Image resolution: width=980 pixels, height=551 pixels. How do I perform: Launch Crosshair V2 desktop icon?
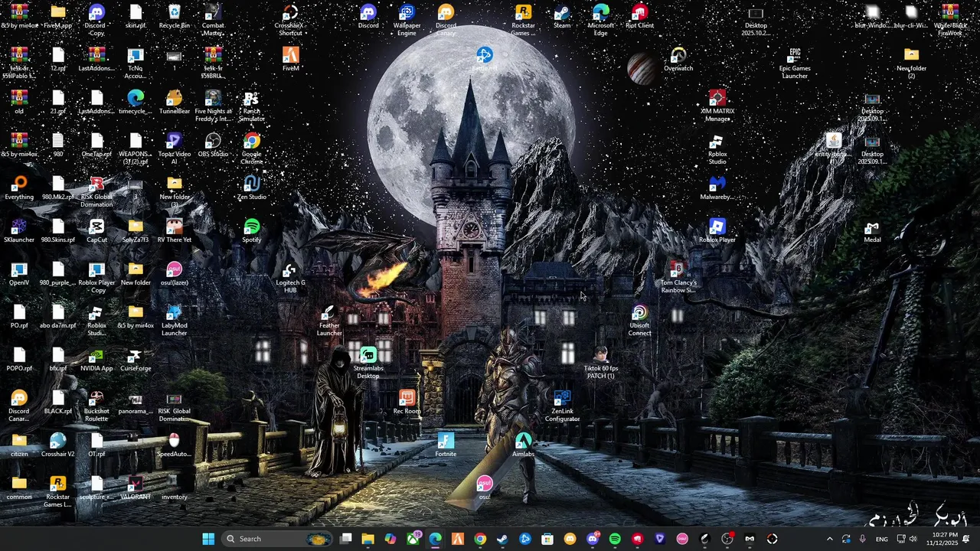coord(58,445)
